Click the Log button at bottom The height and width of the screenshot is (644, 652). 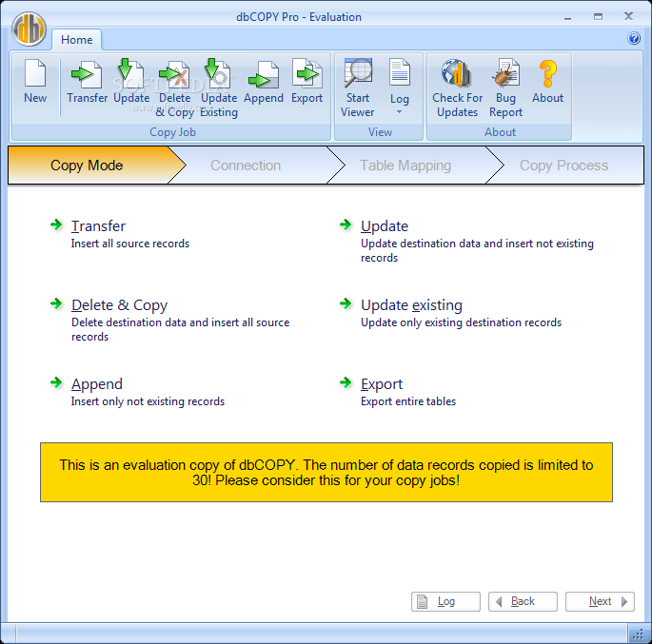[445, 601]
